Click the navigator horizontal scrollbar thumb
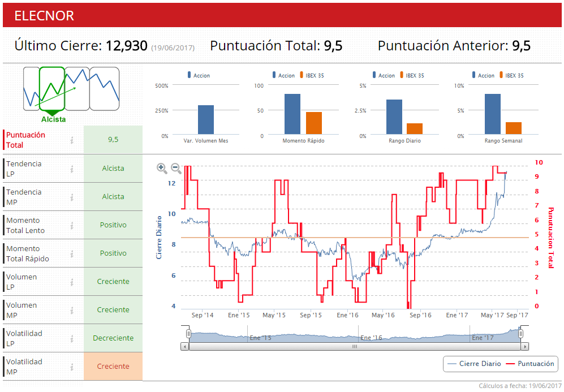 tap(355, 347)
